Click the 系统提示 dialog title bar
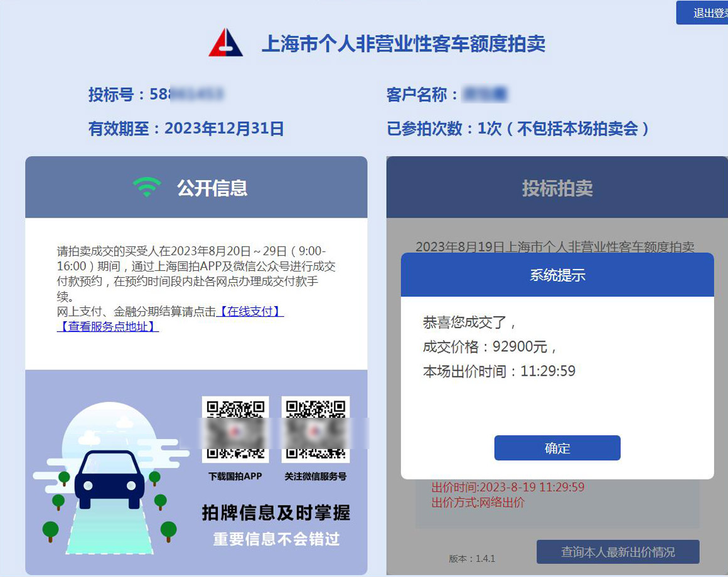728x577 pixels. [x=557, y=274]
